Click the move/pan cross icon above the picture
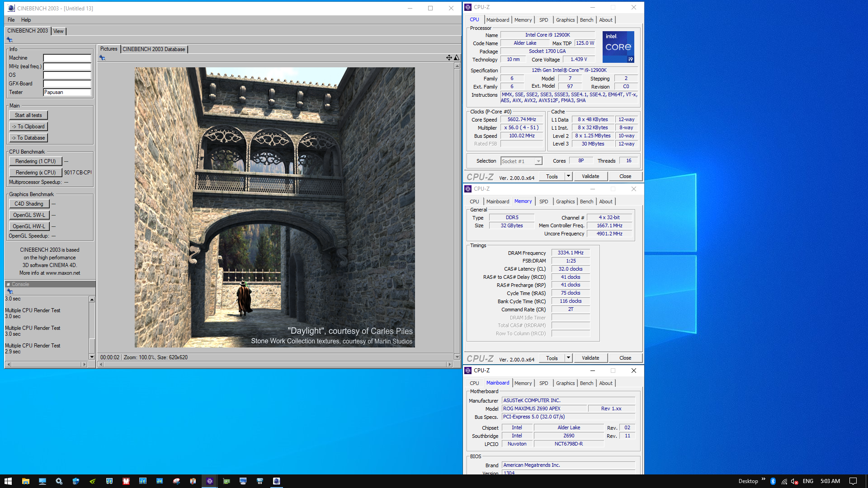The image size is (868, 488). pos(449,57)
